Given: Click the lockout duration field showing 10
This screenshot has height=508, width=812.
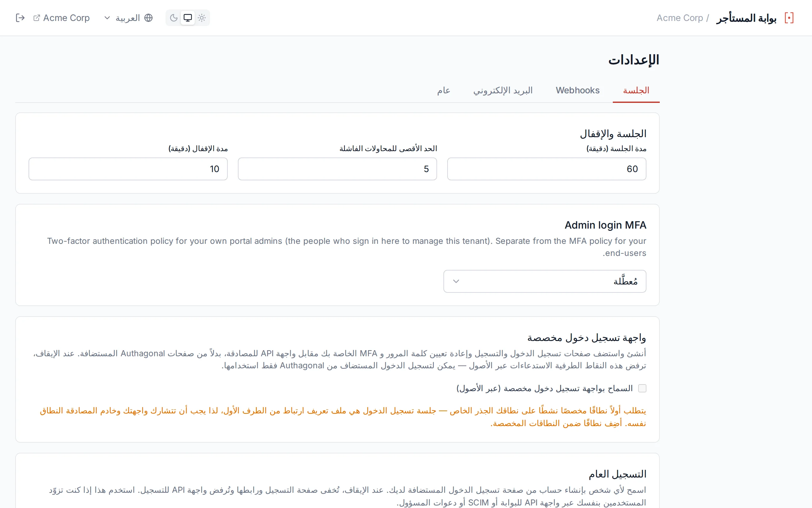Looking at the screenshot, I should click(x=128, y=169).
